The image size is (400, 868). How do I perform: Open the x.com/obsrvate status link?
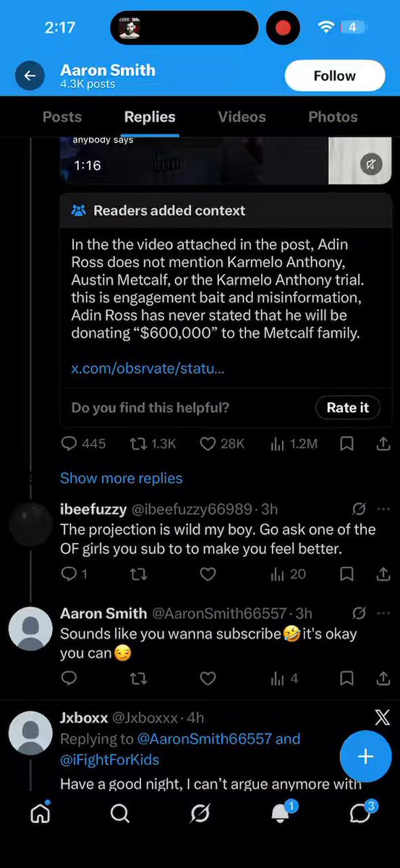pos(148,368)
